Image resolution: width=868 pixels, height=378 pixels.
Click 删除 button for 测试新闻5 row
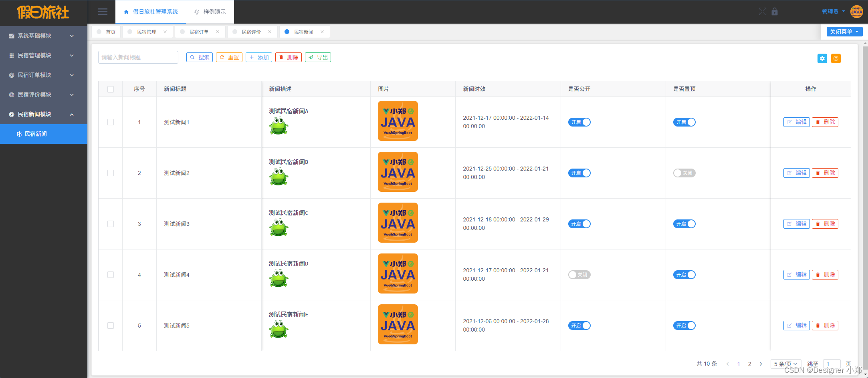click(x=825, y=326)
